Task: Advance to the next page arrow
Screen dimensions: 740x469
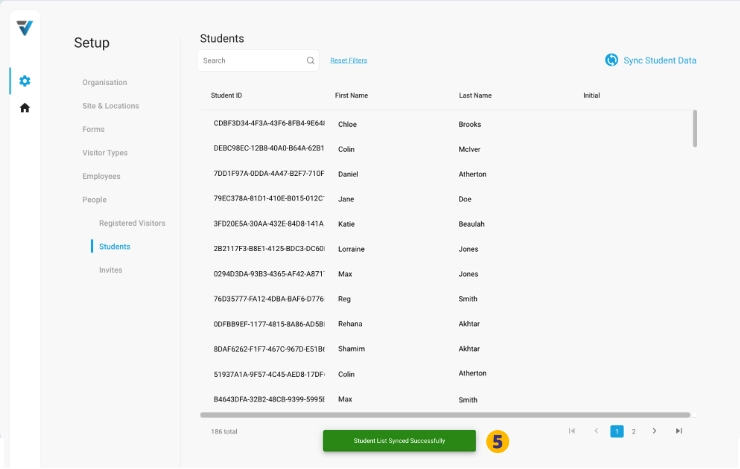Action: pyautogui.click(x=654, y=431)
